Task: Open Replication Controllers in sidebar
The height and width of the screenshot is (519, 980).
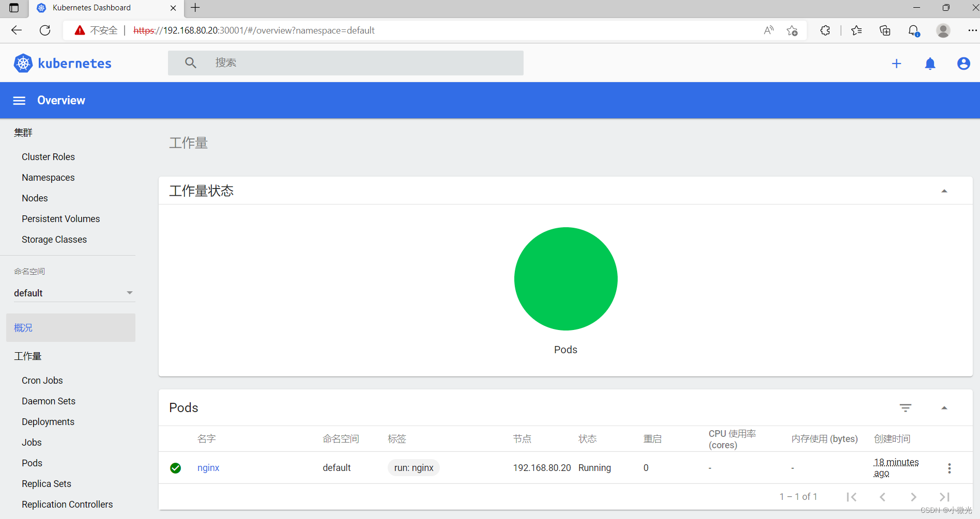Action: pyautogui.click(x=67, y=504)
